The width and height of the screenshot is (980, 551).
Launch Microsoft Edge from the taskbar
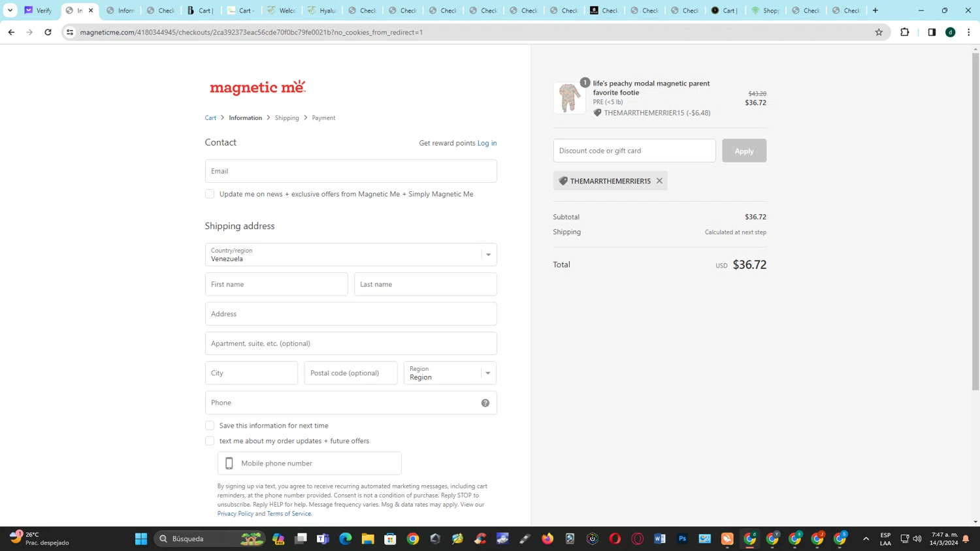point(346,539)
